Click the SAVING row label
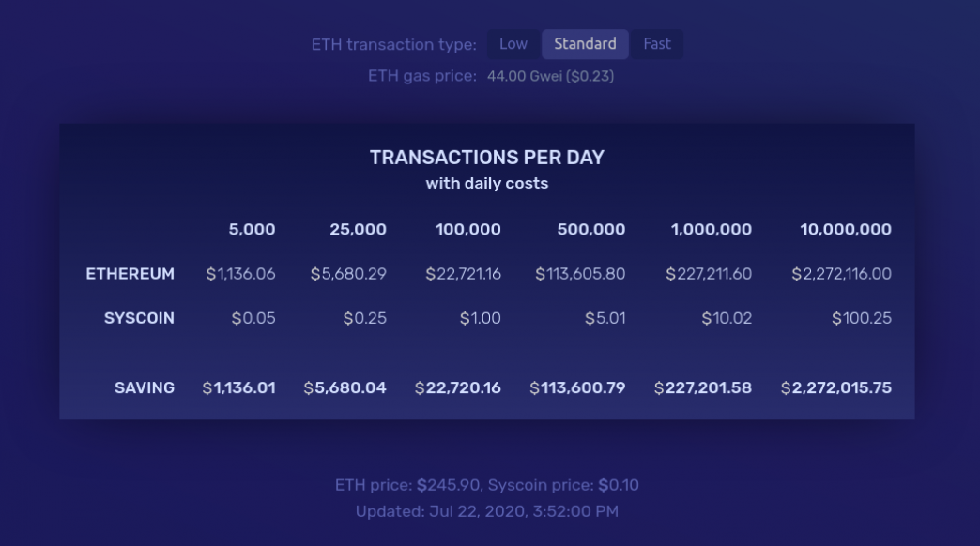The height and width of the screenshot is (546, 980). [x=145, y=387]
